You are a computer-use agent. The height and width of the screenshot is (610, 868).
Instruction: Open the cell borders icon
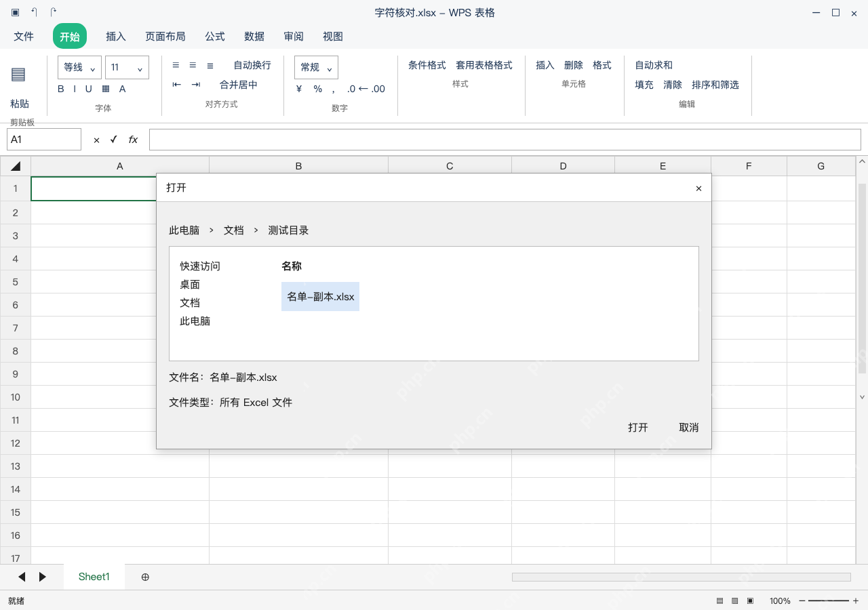click(106, 89)
